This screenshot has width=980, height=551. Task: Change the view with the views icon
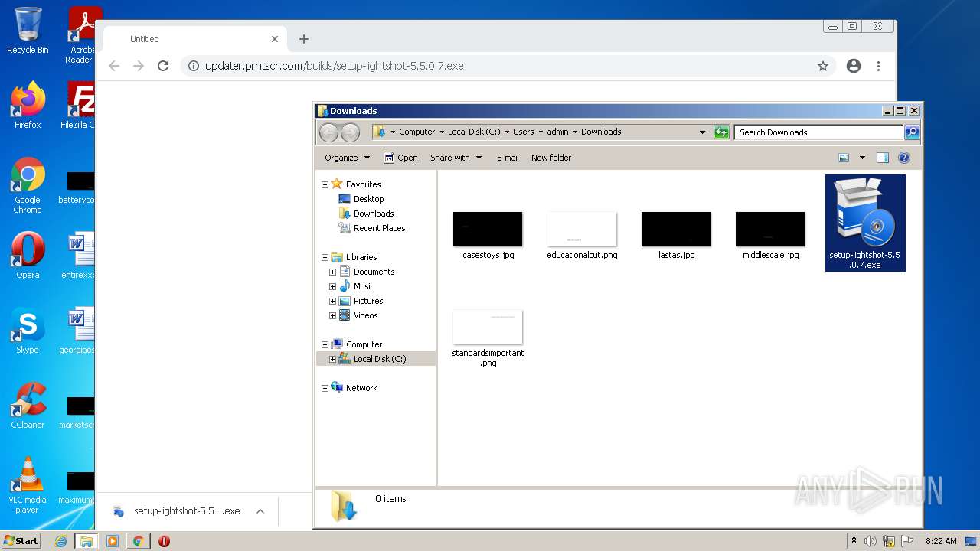coord(844,158)
